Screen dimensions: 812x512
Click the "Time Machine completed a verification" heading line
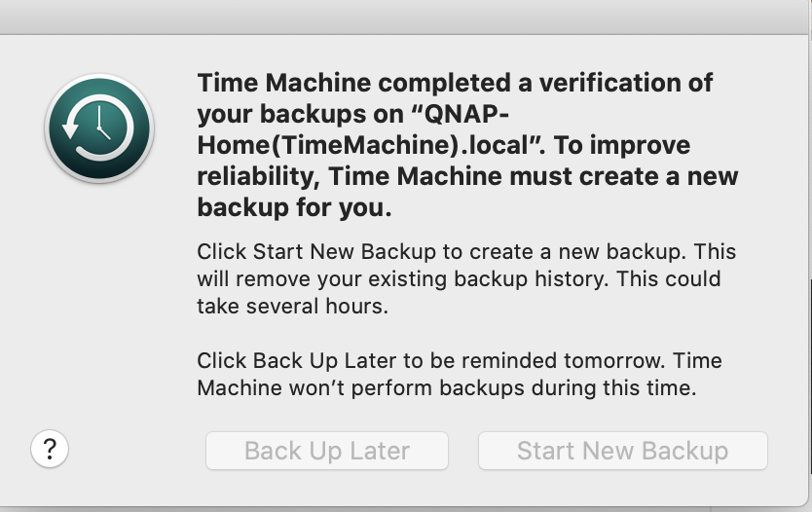coord(455,83)
